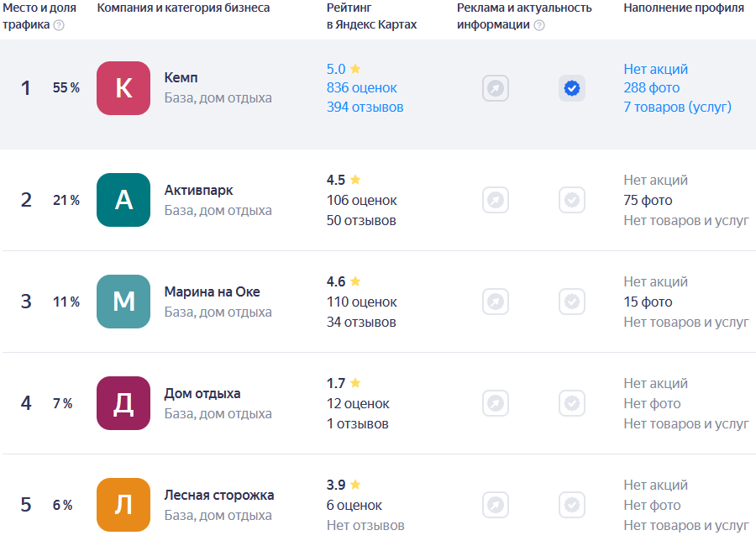
Task: Click the verification badge for Марина на Оке
Action: (x=572, y=302)
